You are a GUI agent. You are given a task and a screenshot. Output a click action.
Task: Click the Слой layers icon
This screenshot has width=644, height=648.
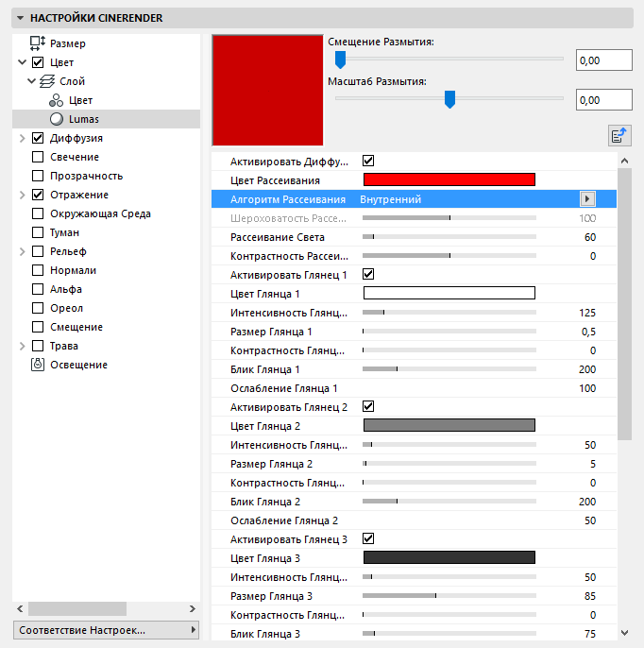coord(47,81)
